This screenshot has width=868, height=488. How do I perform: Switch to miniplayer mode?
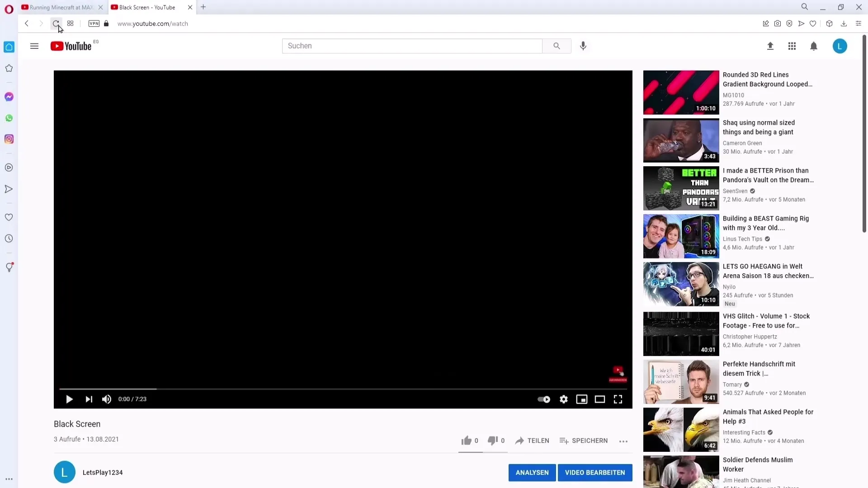(582, 399)
